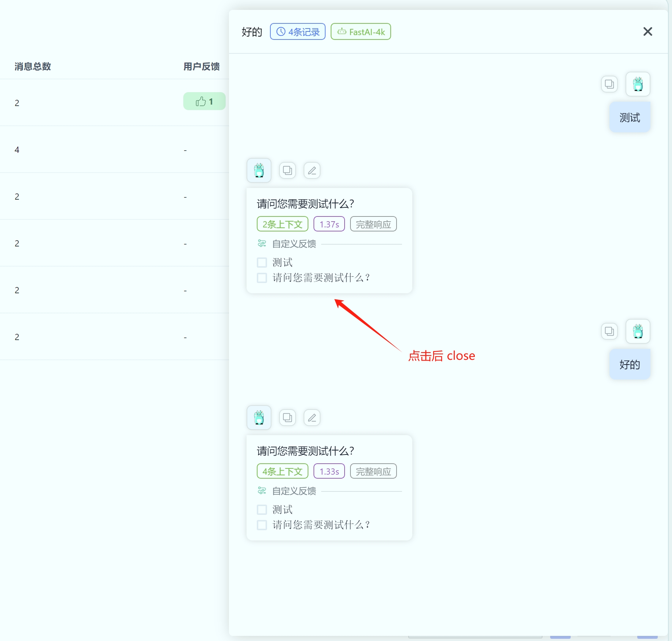Check '测试' in second custom feedback
Viewport: 672px width, 641px height.
click(x=262, y=510)
